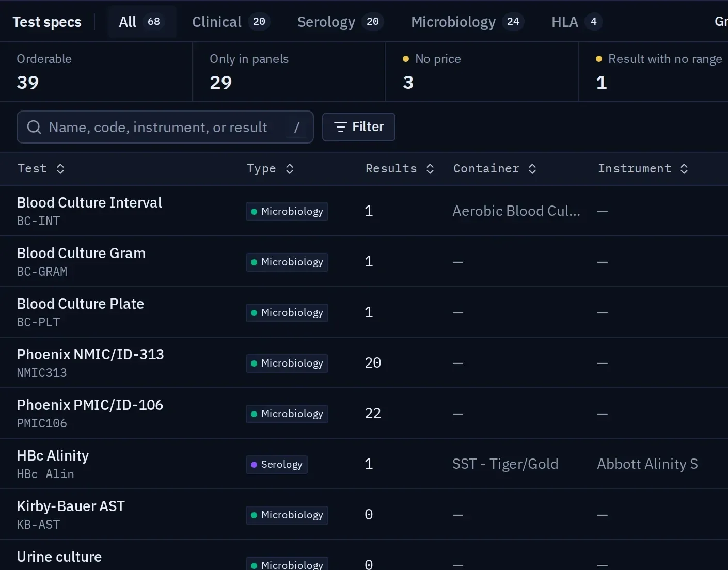728x570 pixels.
Task: Sort the table by Results count
Action: point(400,169)
